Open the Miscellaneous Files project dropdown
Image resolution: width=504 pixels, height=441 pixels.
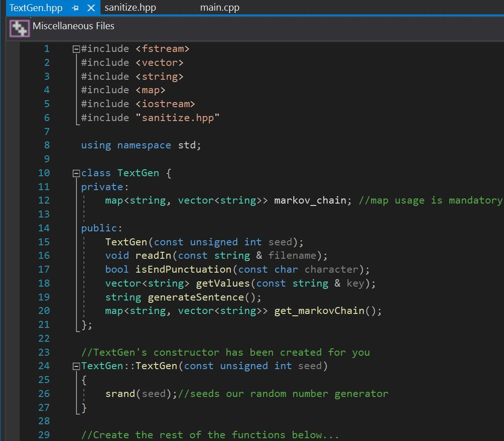[x=73, y=26]
